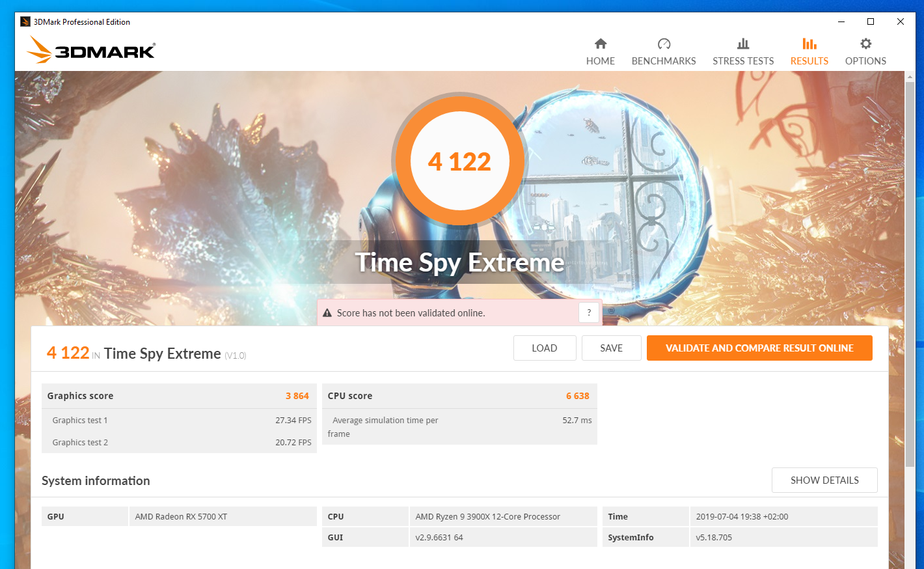924x569 pixels.
Task: Open OPTIONS tab label
Action: point(865,61)
